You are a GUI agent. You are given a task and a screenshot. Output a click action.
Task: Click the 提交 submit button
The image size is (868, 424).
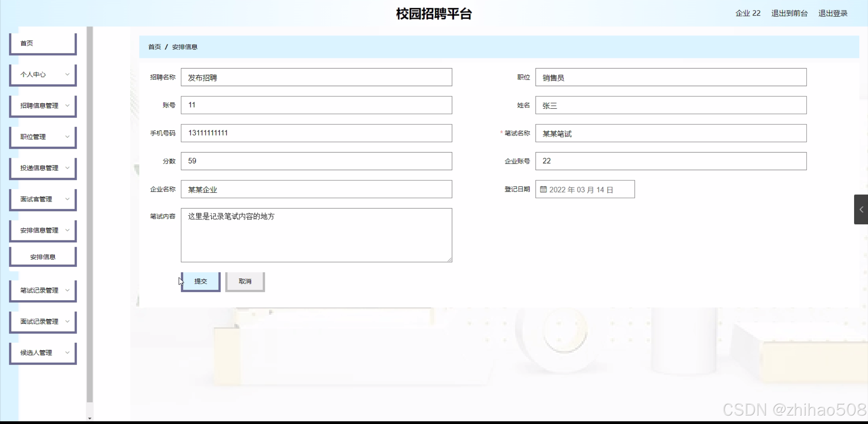point(200,281)
